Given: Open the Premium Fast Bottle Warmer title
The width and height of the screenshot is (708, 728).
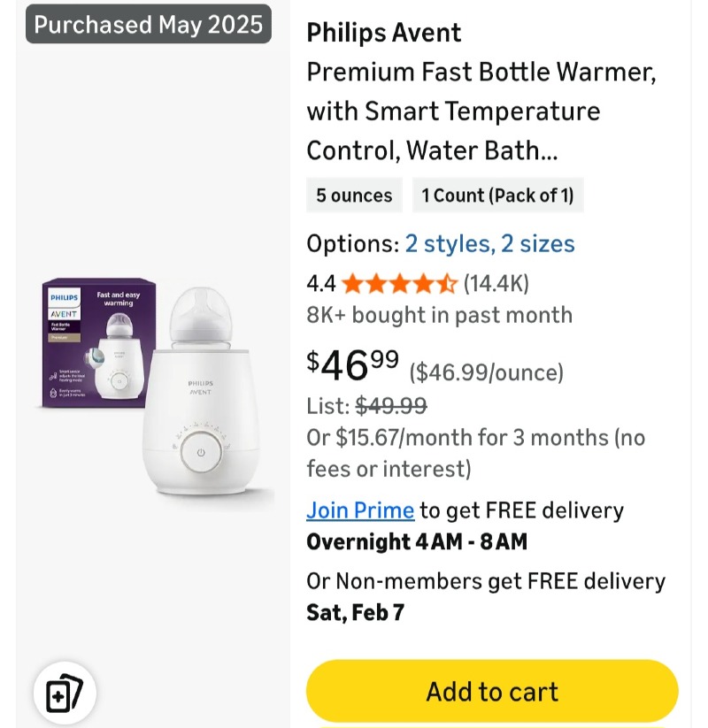Looking at the screenshot, I should tap(481, 111).
